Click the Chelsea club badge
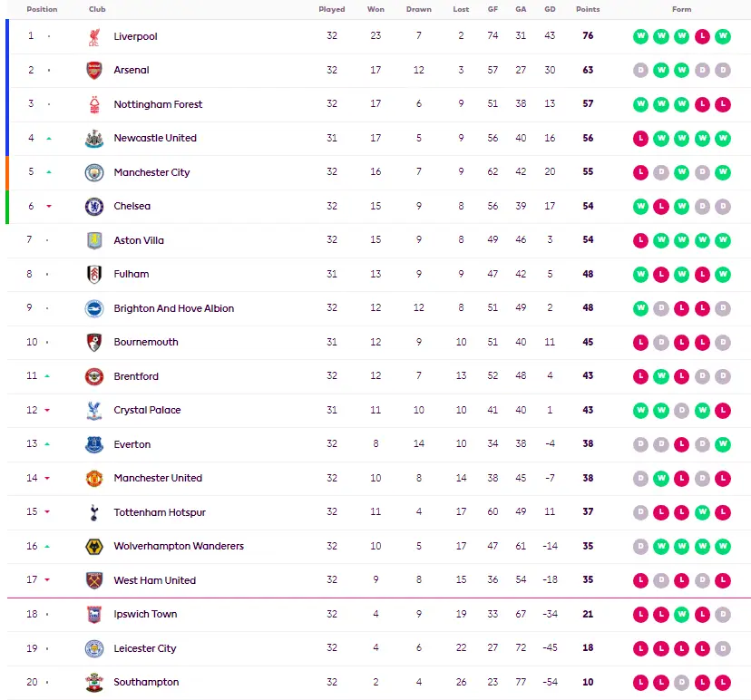Image resolution: width=751 pixels, height=700 pixels. [94, 207]
